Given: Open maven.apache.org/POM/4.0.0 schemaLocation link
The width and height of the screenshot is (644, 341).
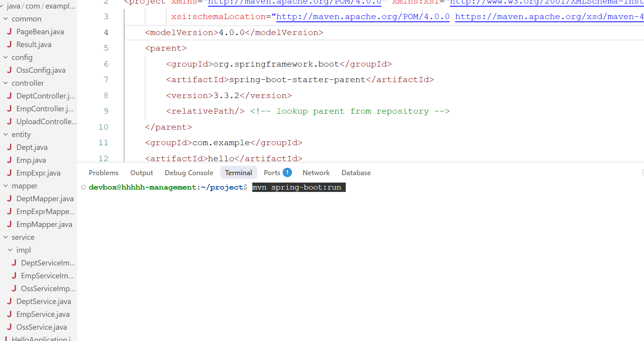Looking at the screenshot, I should point(363,17).
